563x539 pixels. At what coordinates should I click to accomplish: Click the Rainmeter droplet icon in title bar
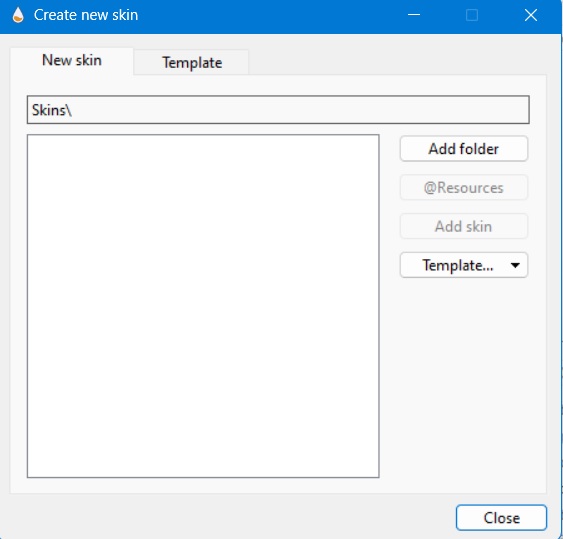coord(18,15)
